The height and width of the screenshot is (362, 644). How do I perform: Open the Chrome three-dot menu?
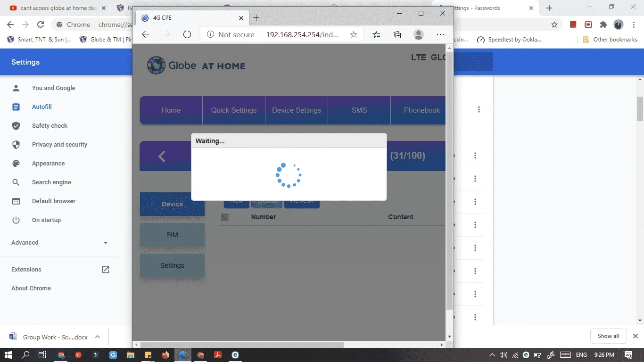[x=634, y=25]
